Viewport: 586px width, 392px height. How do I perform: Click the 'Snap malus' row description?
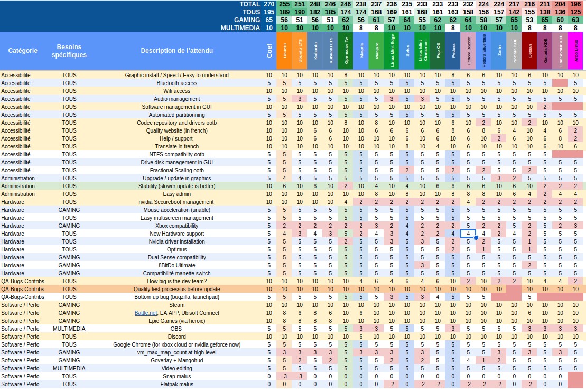pyautogui.click(x=176, y=376)
